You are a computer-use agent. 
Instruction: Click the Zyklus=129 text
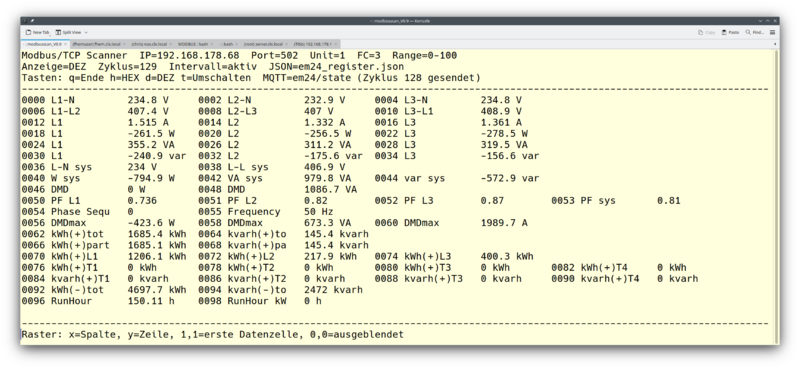tap(128, 66)
